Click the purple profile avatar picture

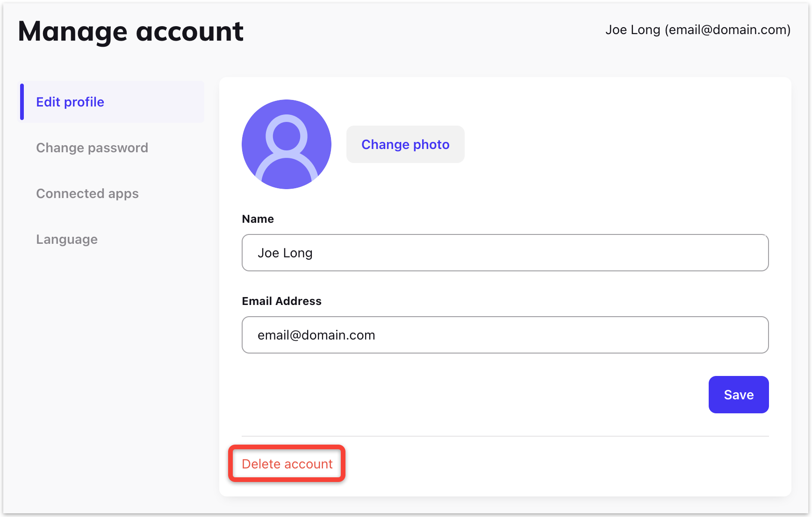pos(286,144)
